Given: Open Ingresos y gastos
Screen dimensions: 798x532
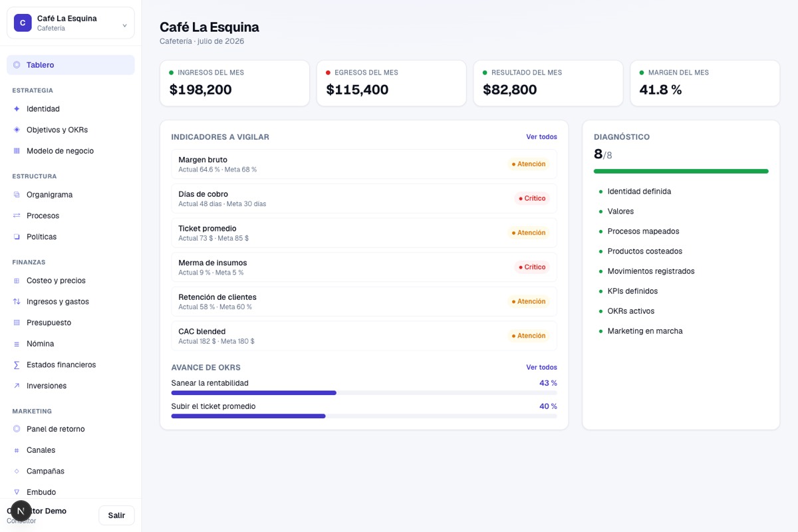Looking at the screenshot, I should coord(70,301).
